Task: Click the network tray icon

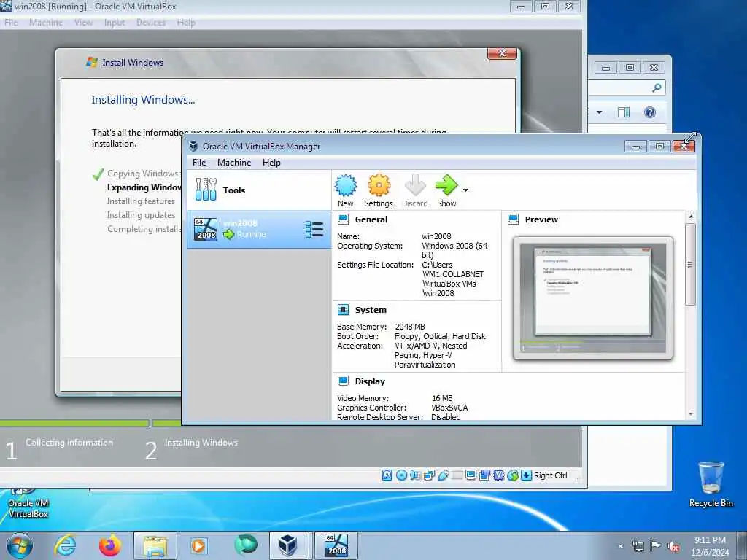Action: click(638, 546)
